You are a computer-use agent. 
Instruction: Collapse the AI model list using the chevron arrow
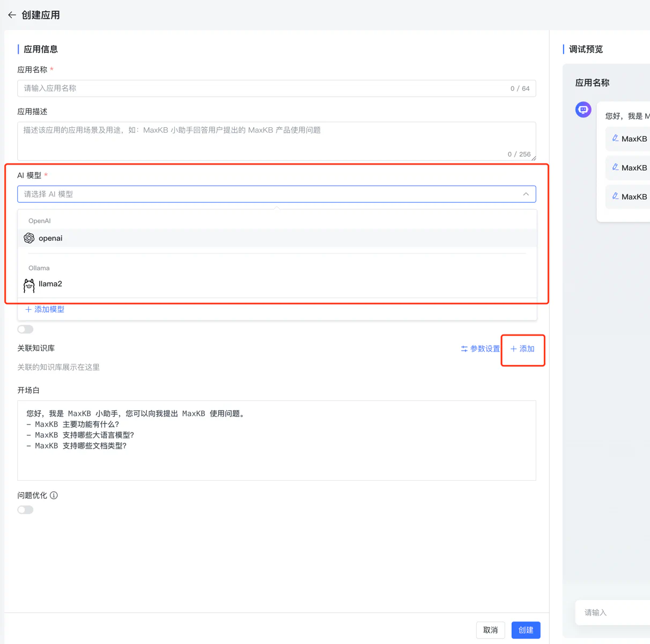pyautogui.click(x=526, y=194)
